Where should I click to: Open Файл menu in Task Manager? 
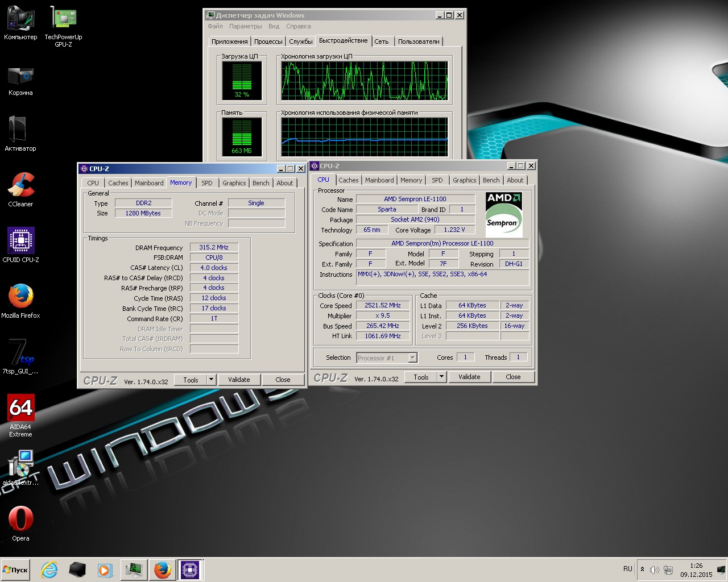pos(215,26)
